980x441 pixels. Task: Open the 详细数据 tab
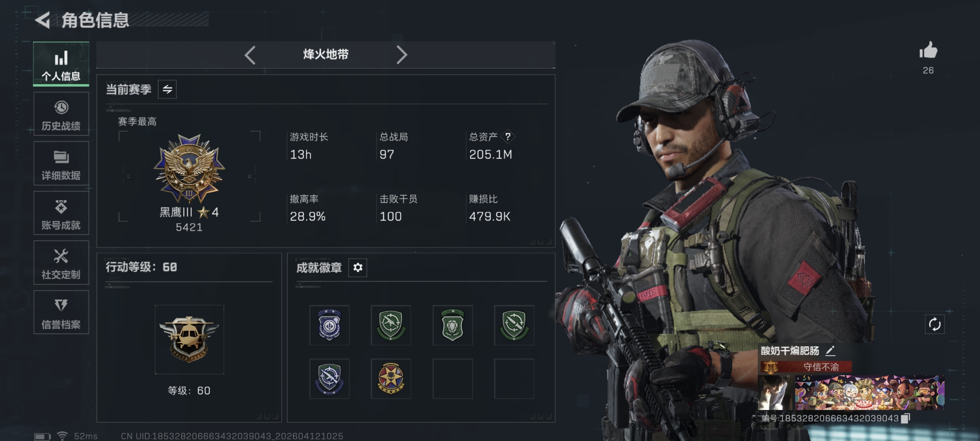(61, 164)
